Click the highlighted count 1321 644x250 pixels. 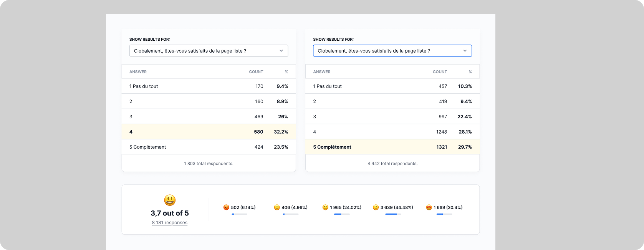442,147
